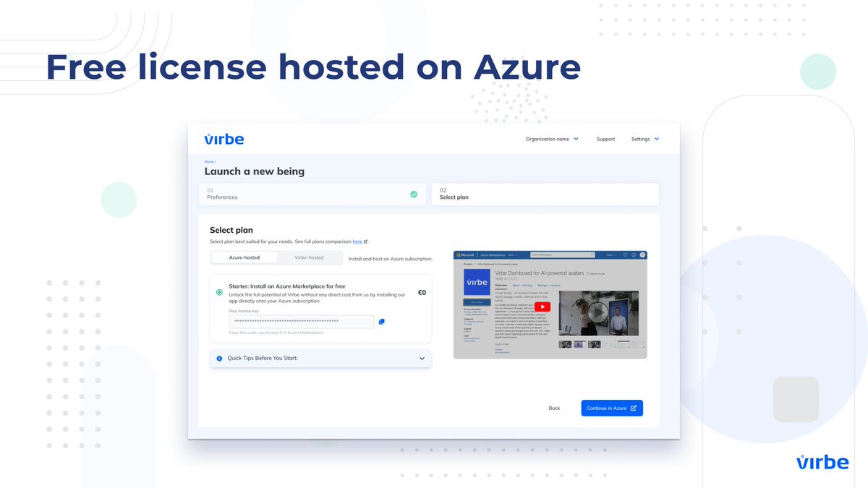868x488 pixels.
Task: Switch to the Virbe-hosted tab
Action: pyautogui.click(x=309, y=257)
